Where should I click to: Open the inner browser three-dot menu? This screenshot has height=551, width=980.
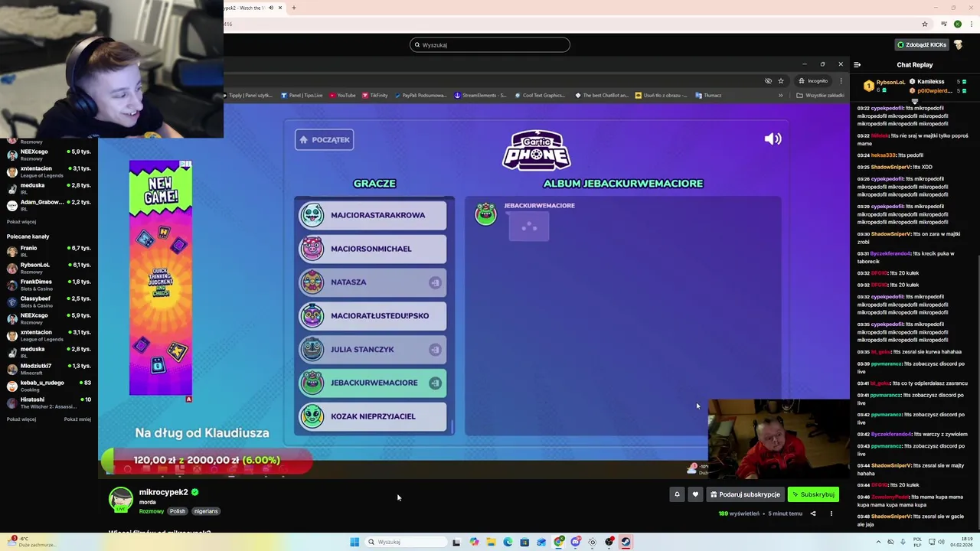pos(841,80)
